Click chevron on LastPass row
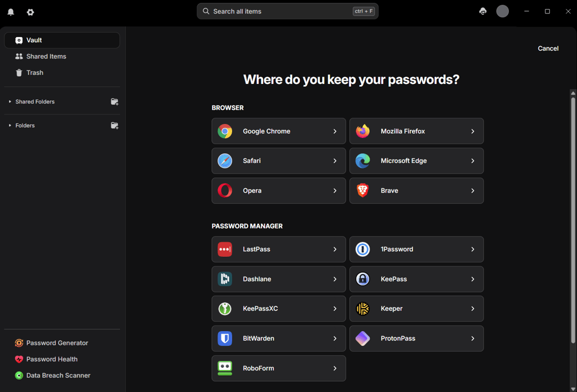The height and width of the screenshot is (392, 577). pos(335,250)
